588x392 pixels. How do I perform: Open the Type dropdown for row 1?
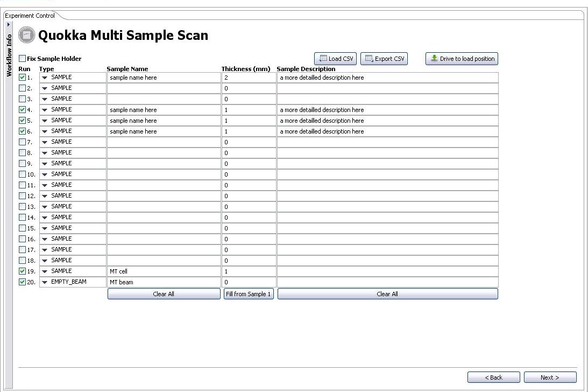(45, 78)
